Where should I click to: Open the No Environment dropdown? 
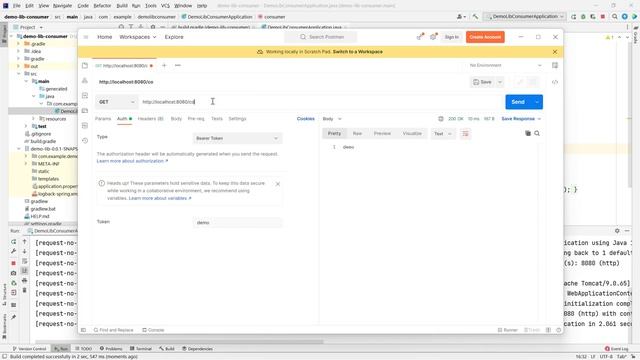click(x=505, y=65)
